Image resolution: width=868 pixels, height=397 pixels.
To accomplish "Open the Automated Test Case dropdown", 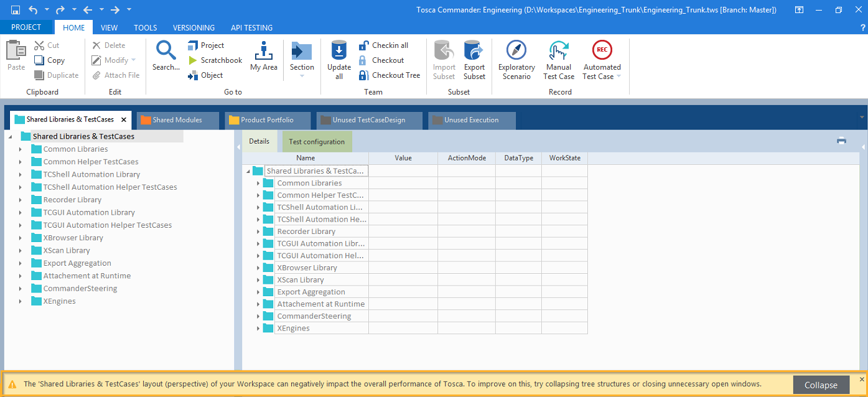I will pos(618,77).
